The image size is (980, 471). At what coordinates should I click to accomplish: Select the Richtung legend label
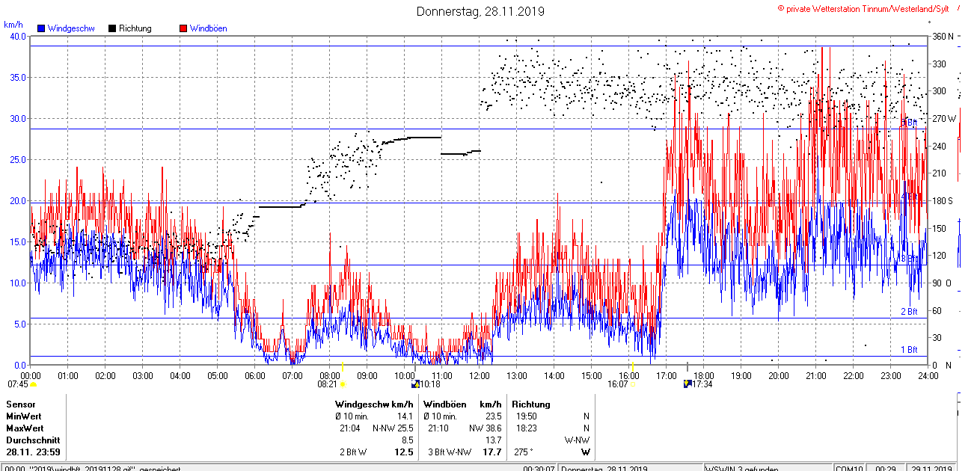pos(135,28)
